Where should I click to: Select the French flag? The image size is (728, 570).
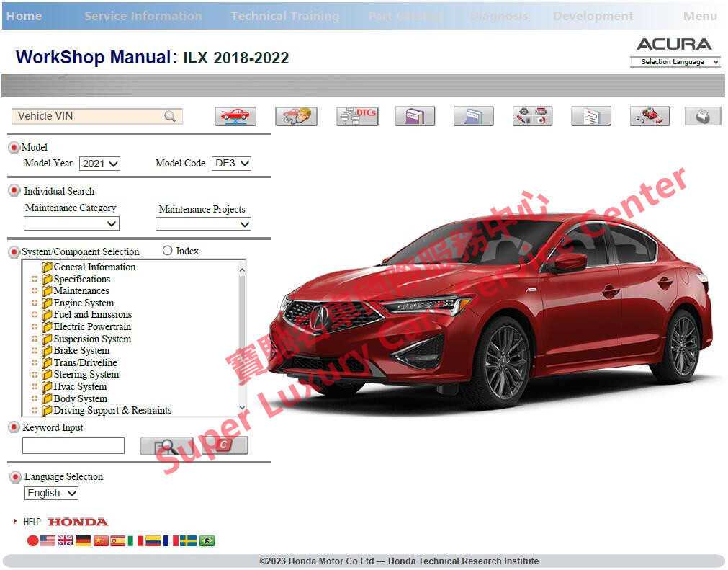[x=171, y=540]
